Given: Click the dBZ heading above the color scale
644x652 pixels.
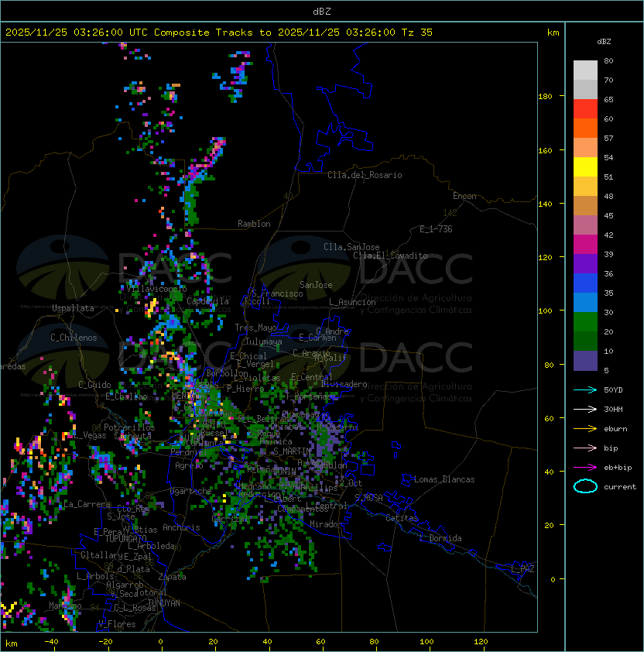Looking at the screenshot, I should tap(604, 42).
